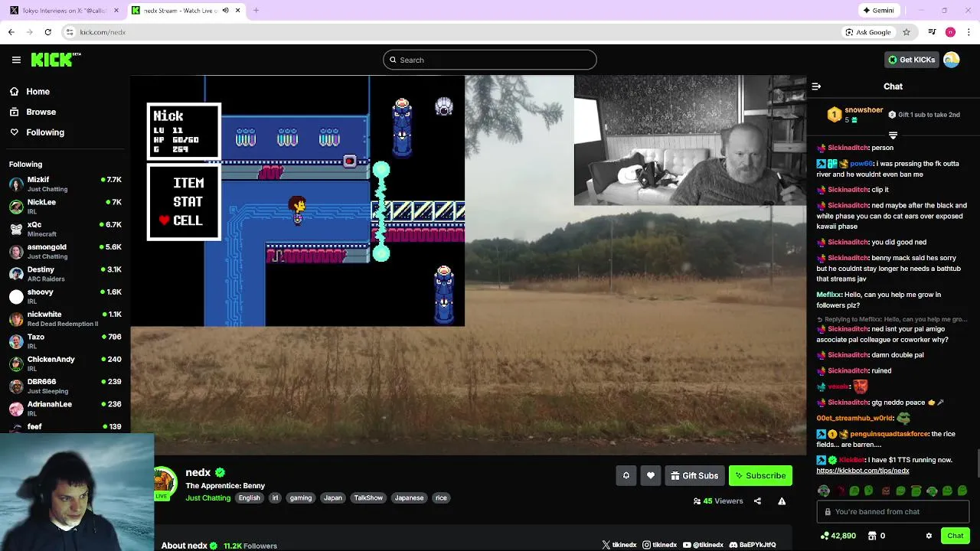Bookmark this page star icon
Image resolution: width=980 pixels, height=551 pixels.
click(906, 32)
